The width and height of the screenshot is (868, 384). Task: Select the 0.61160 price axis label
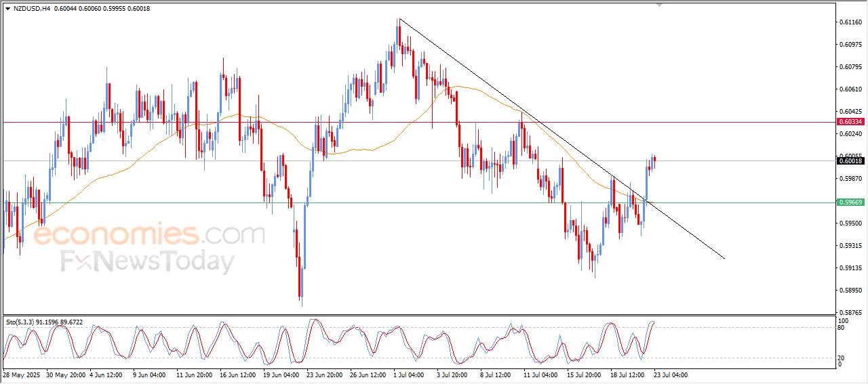point(850,22)
